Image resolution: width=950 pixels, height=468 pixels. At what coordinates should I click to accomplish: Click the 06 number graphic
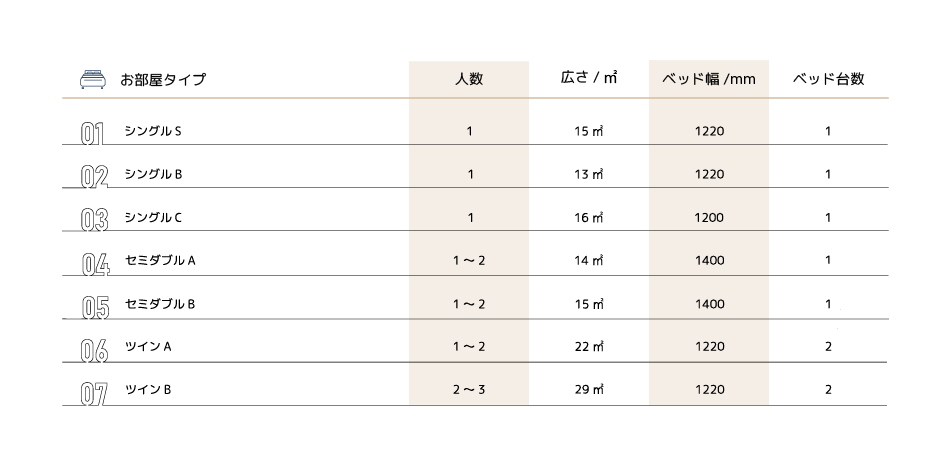94,350
